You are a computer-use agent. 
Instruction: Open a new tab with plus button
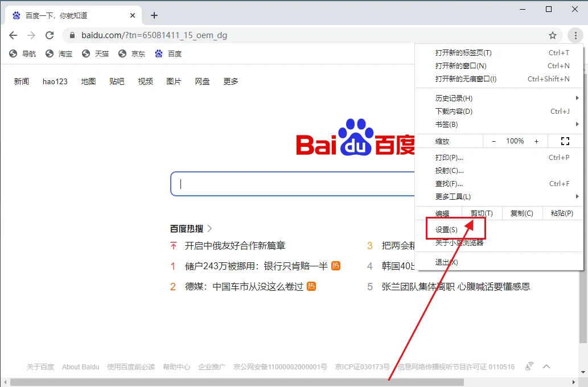[154, 15]
